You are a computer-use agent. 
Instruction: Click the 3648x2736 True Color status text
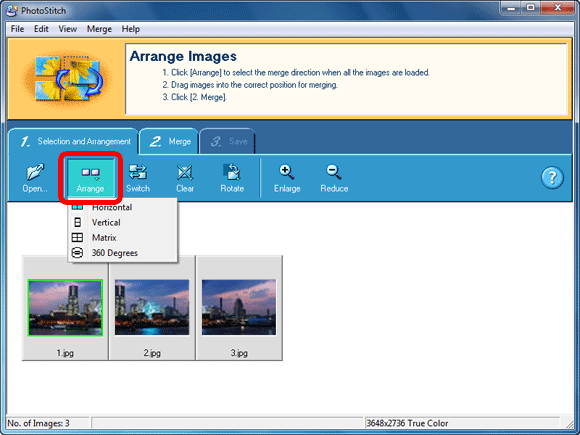tap(407, 423)
